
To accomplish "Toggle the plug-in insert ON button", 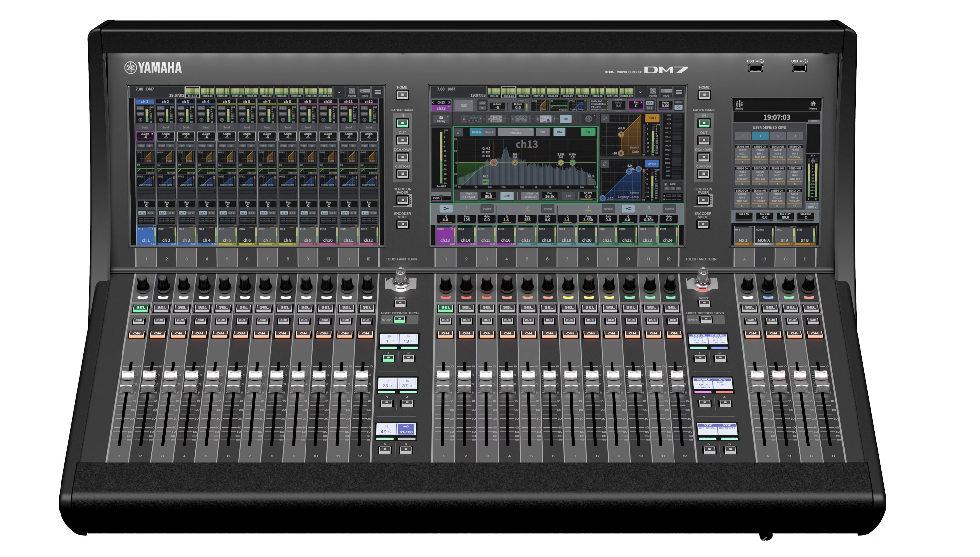I will coord(566,119).
